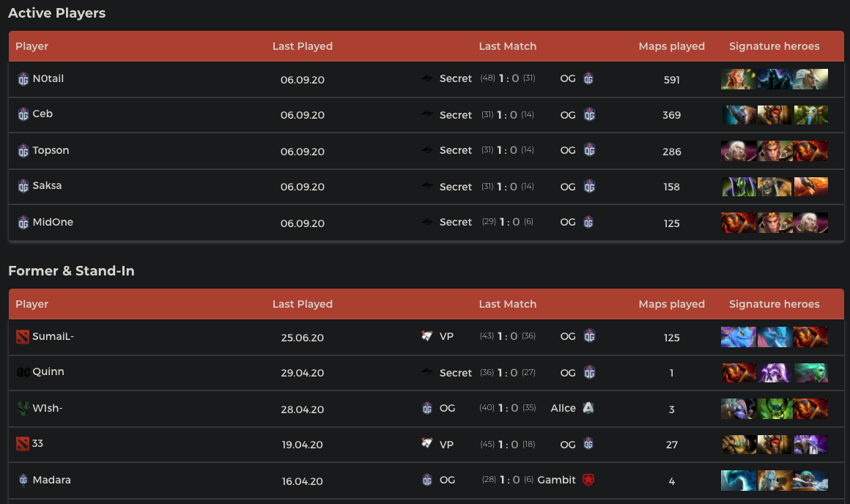The height and width of the screenshot is (504, 850).
Task: Click VP wolf icon in SumaiL- row
Action: click(x=427, y=336)
